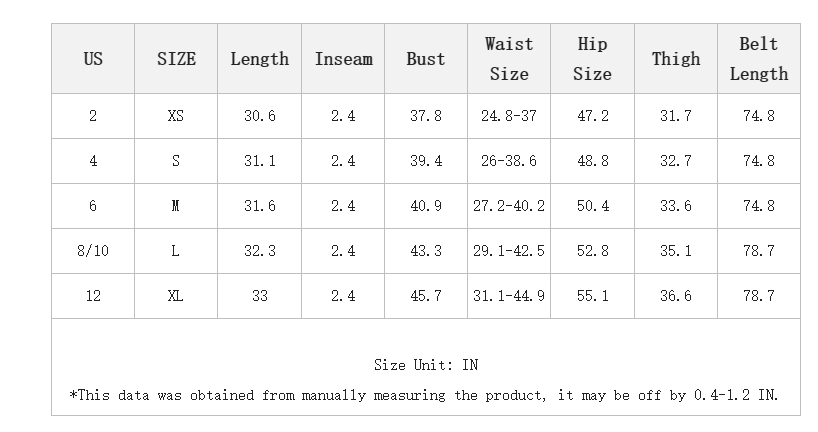Click the Size Unit: IN text
This screenshot has height=432, width=818.
tap(426, 365)
